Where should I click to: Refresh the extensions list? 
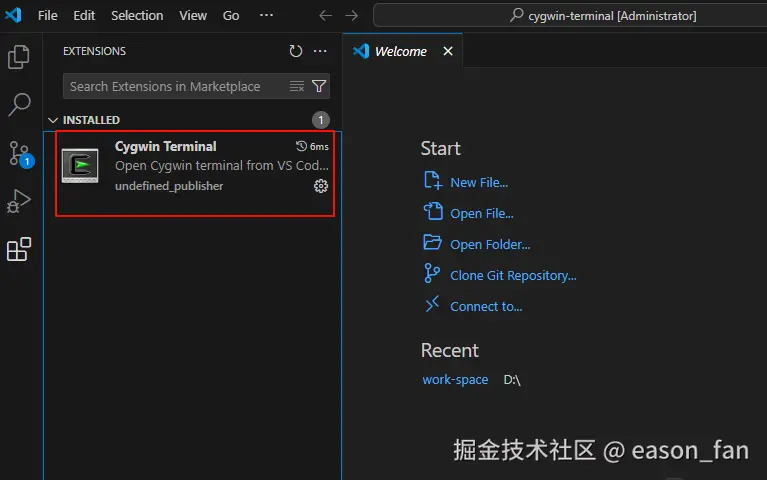tap(295, 51)
